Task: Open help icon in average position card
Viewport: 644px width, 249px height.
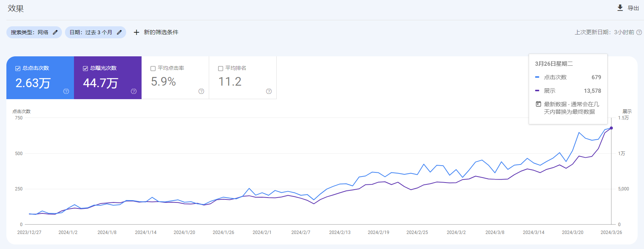Action: click(x=269, y=91)
